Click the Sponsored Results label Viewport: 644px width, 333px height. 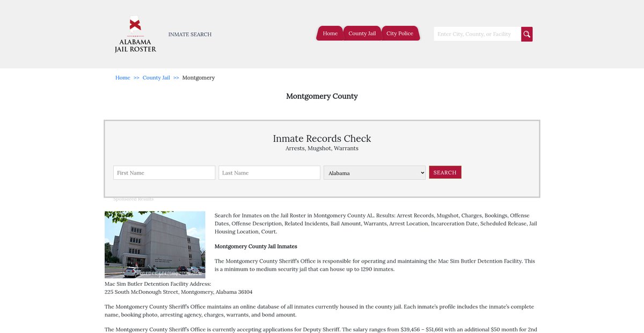[x=133, y=199]
